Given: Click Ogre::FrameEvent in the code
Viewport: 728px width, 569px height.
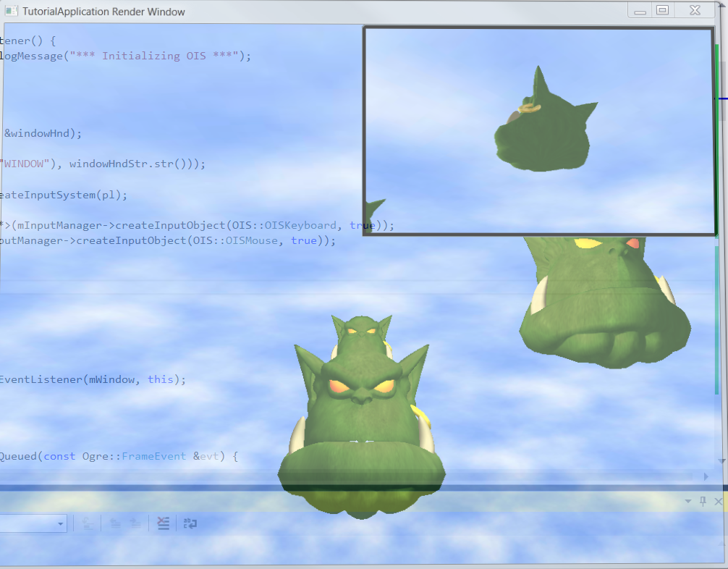Looking at the screenshot, I should 134,456.
